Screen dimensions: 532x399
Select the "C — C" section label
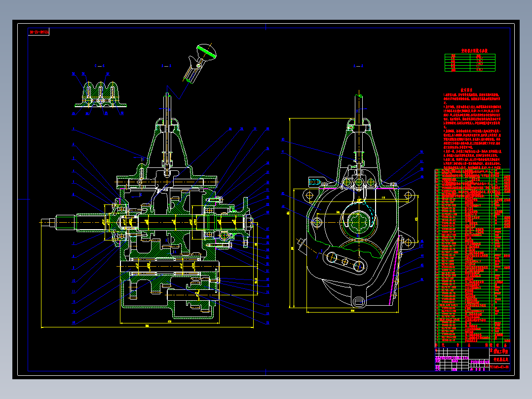pos(99,66)
